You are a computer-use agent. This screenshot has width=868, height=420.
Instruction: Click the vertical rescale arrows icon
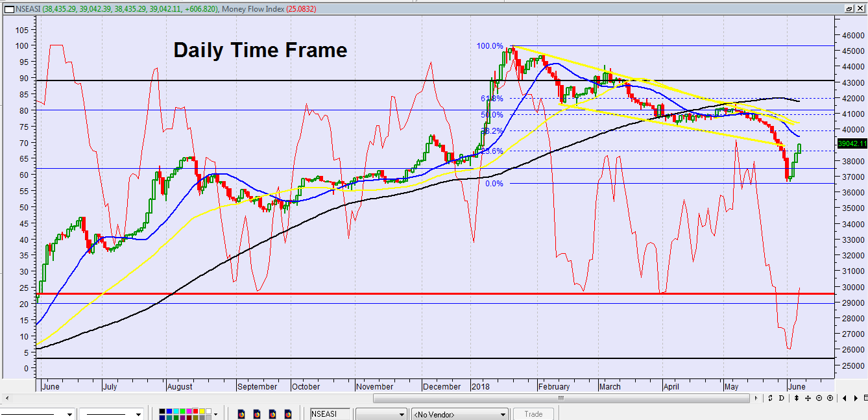796,397
